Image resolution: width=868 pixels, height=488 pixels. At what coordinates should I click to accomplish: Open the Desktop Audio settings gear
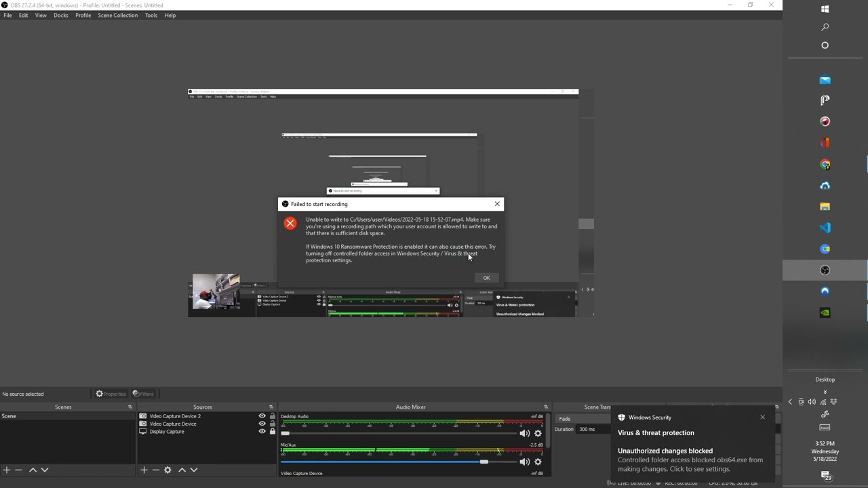[x=538, y=433]
